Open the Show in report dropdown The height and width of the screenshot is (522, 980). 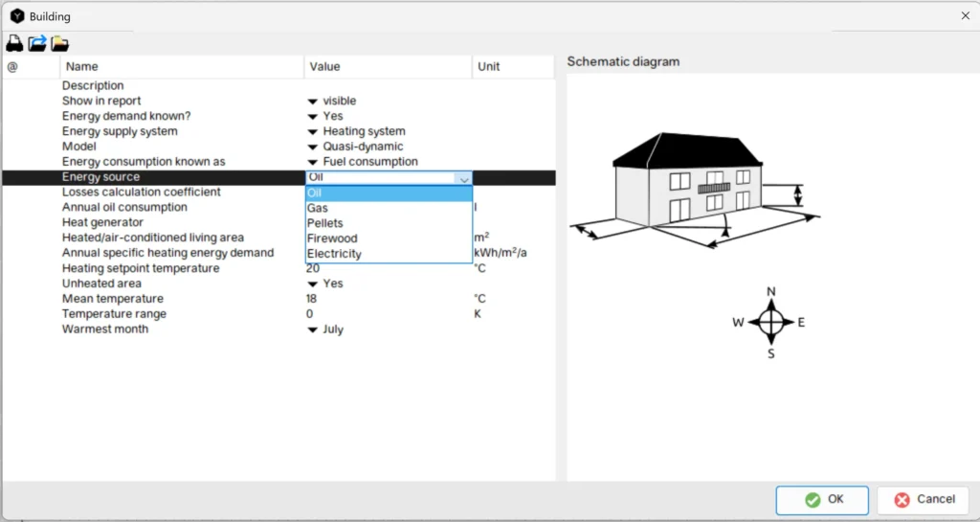coord(313,102)
